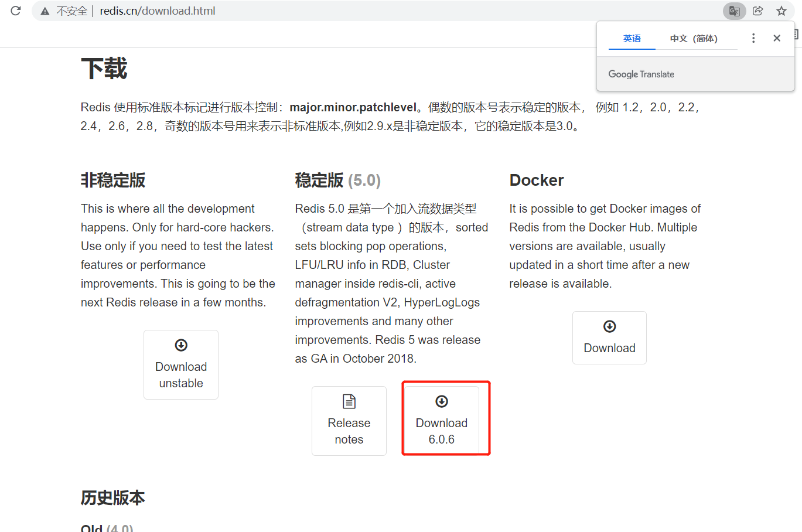The width and height of the screenshot is (802, 532).
Task: Select the 中文（简体）tab in translate popup
Action: [x=694, y=39]
